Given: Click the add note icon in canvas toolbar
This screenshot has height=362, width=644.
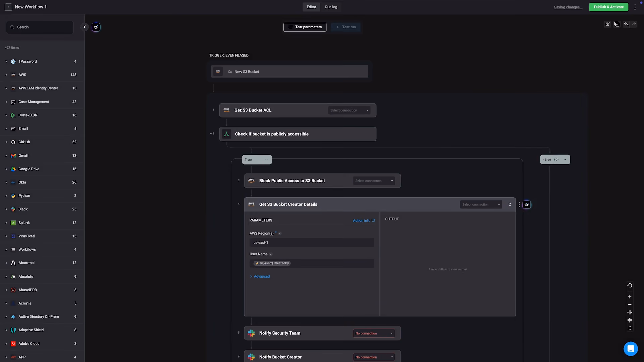Looking at the screenshot, I should click(607, 24).
